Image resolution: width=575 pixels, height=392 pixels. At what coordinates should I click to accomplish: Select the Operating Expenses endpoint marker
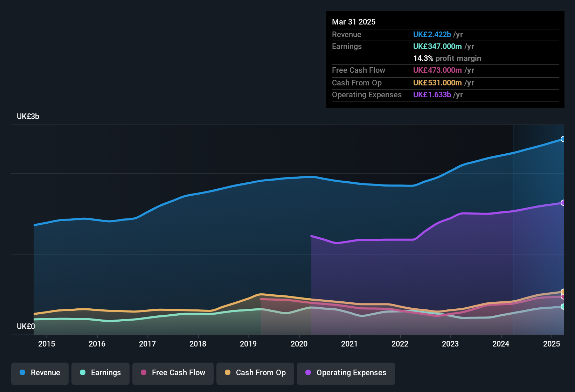click(x=563, y=202)
